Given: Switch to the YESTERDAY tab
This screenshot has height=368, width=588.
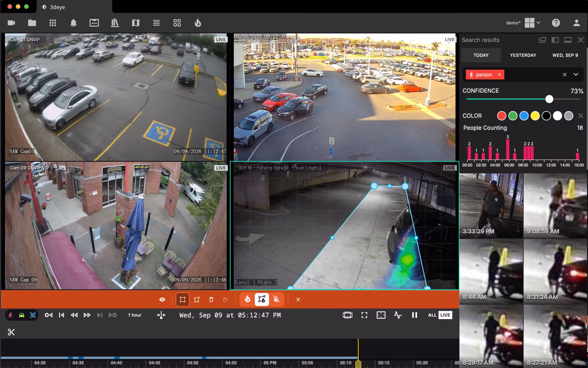Looking at the screenshot, I should pyautogui.click(x=523, y=55).
